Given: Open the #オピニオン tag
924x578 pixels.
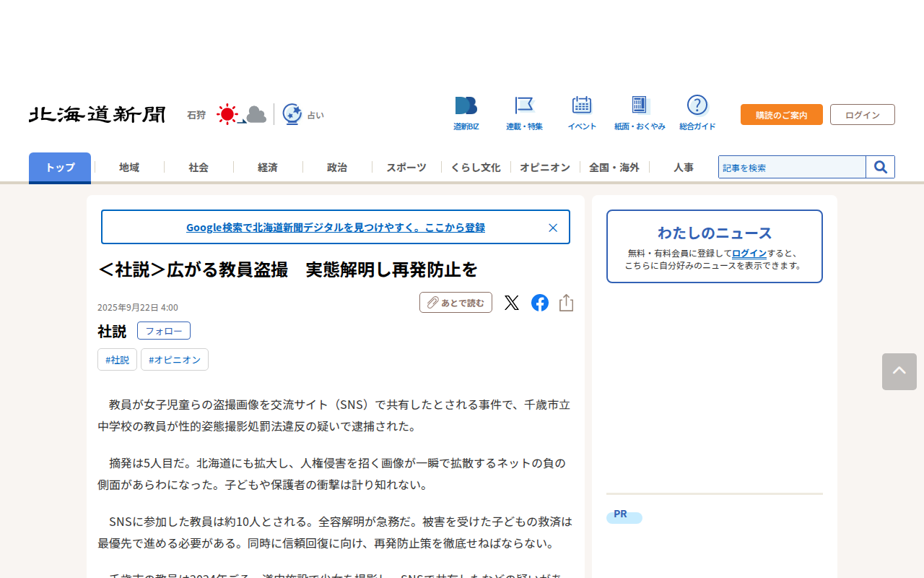Looking at the screenshot, I should pos(175,360).
